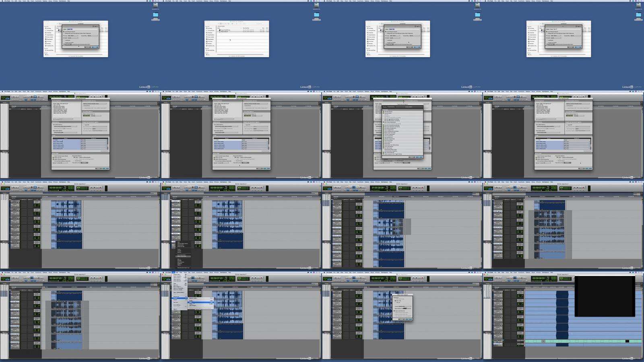Click the highlighted Selector tool near the open File menu
Image resolution: width=644 pixels, height=362 pixels.
193,278
